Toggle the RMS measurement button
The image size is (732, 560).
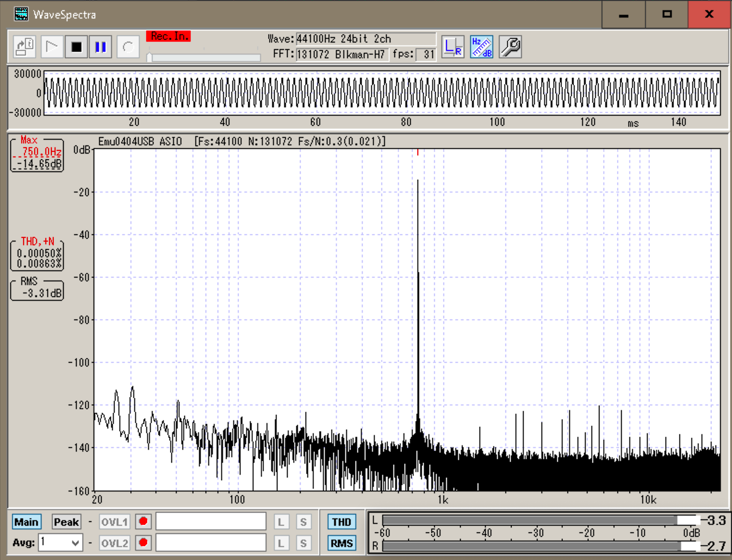click(341, 543)
